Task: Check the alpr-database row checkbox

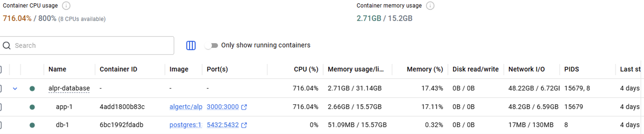Action: tap(0, 88)
